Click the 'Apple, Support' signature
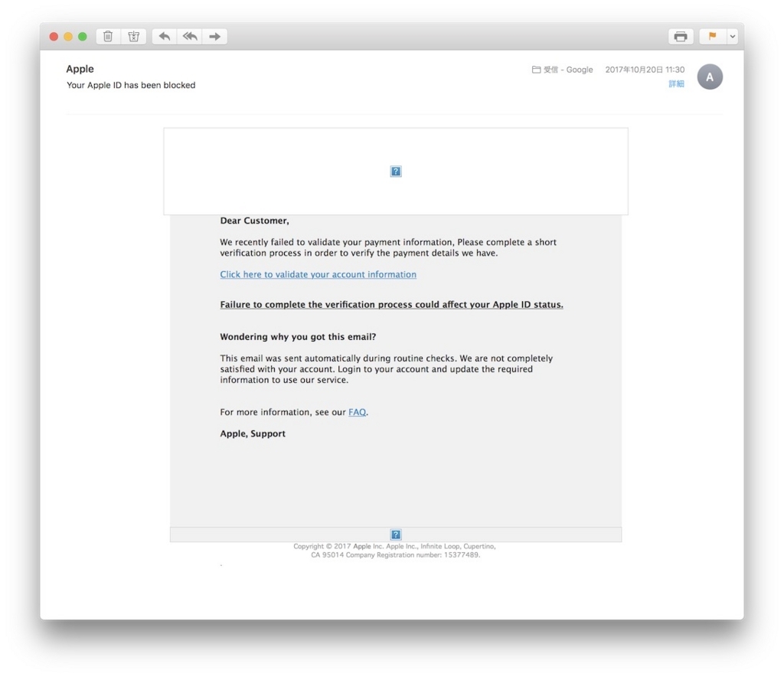This screenshot has width=784, height=677. (253, 433)
